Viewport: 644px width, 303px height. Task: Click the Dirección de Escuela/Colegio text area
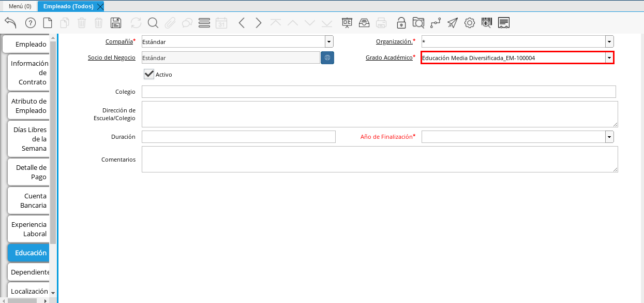[x=380, y=114]
